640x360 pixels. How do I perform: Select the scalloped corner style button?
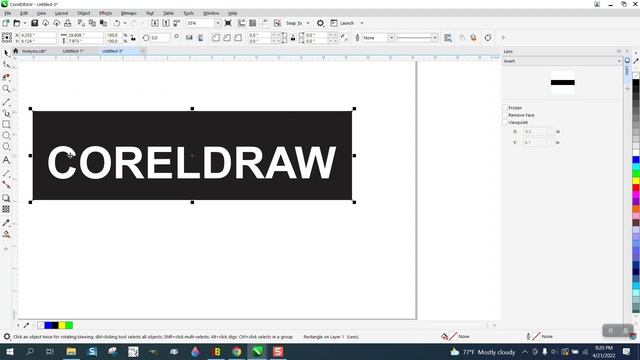227,38
